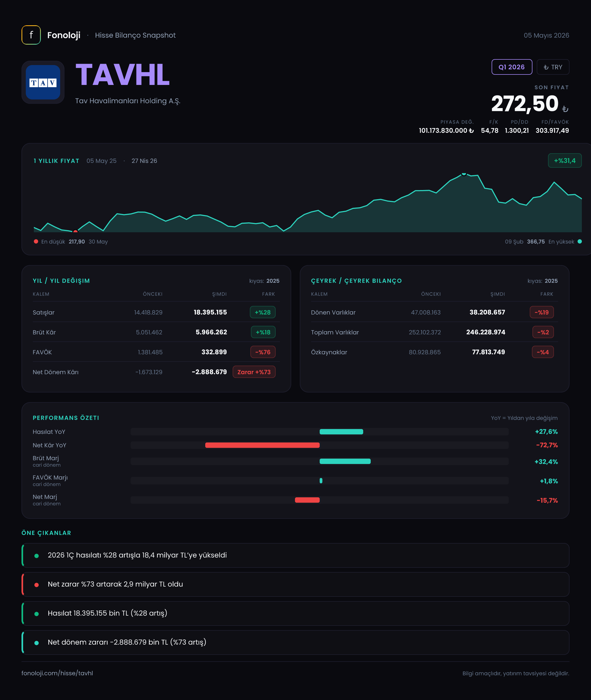This screenshot has height=700, width=591.
Task: Click the FD/FAVÖK value 303.917,49
Action: (552, 130)
